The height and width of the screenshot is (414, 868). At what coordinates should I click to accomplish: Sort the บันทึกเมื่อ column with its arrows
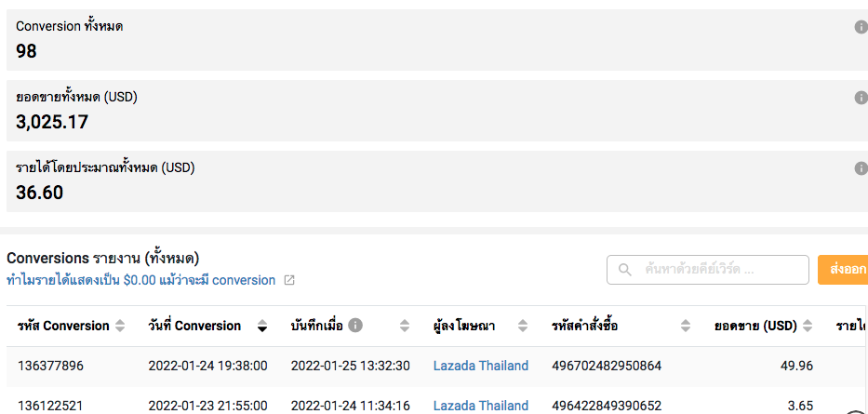click(405, 326)
